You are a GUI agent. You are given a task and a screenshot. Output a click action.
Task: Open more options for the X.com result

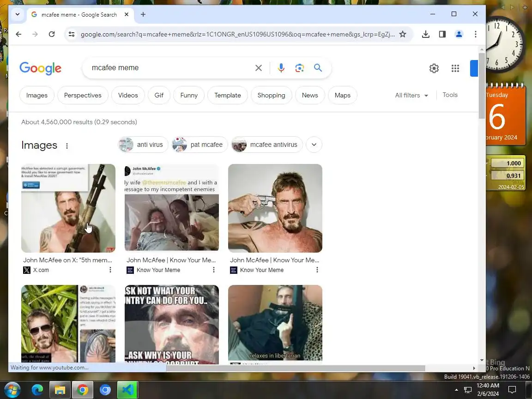click(110, 270)
